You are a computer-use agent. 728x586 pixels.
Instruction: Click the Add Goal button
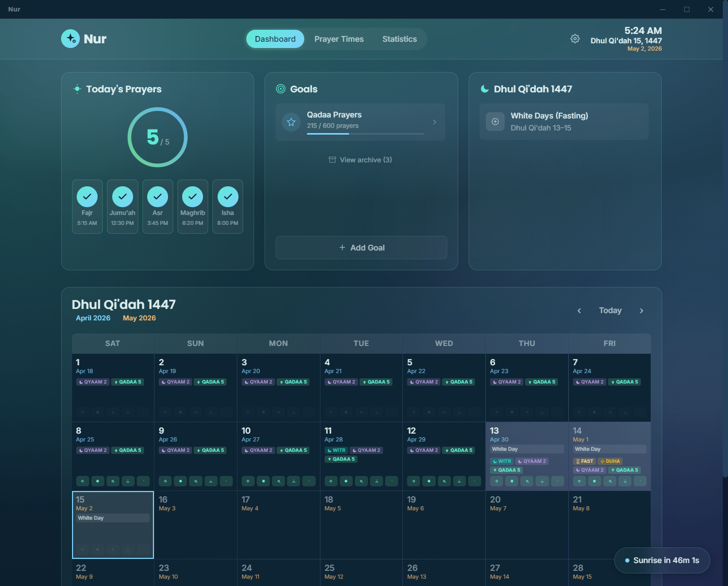tap(361, 247)
